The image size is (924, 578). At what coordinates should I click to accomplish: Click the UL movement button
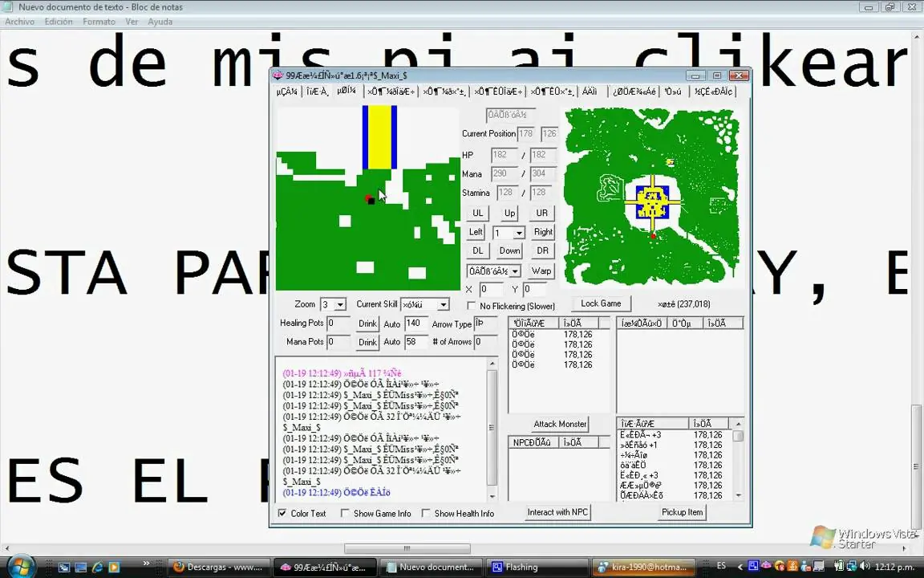tap(477, 213)
